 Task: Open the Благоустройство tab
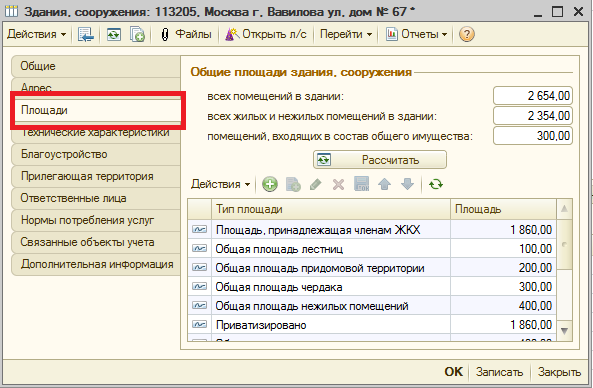[x=96, y=154]
